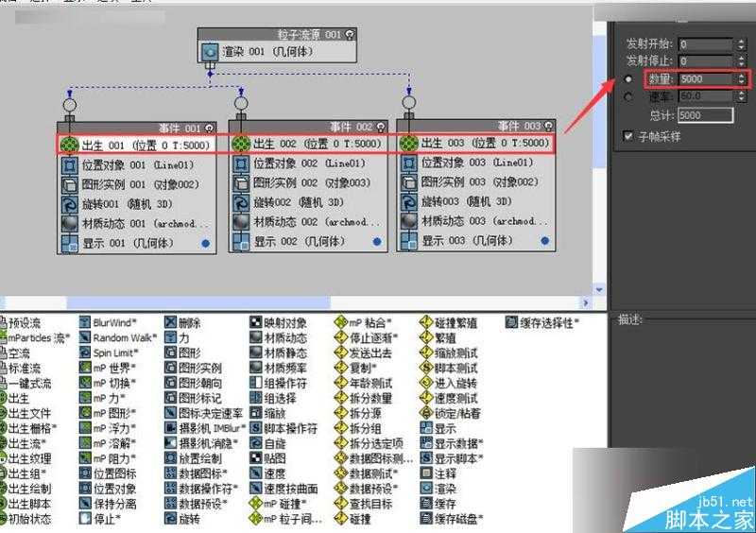Select 旋转002 (随机 3D) row
This screenshot has width=756, height=533.
[x=309, y=202]
